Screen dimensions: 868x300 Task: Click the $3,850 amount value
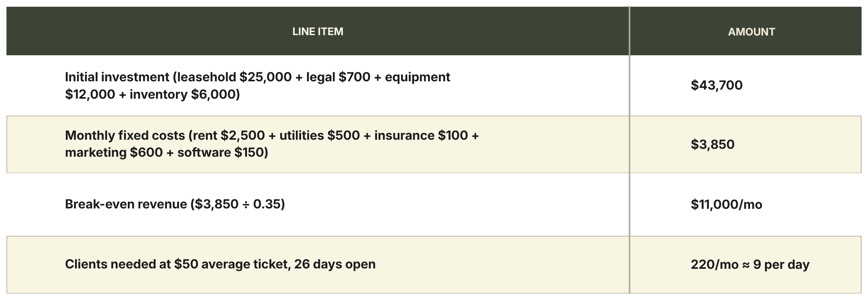click(x=713, y=144)
